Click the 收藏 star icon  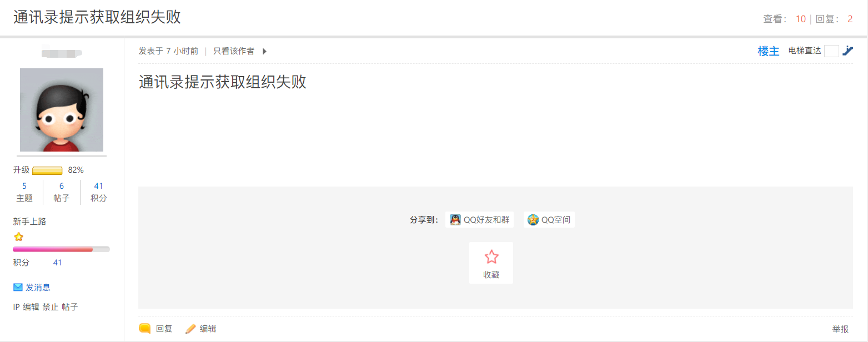pyautogui.click(x=491, y=257)
